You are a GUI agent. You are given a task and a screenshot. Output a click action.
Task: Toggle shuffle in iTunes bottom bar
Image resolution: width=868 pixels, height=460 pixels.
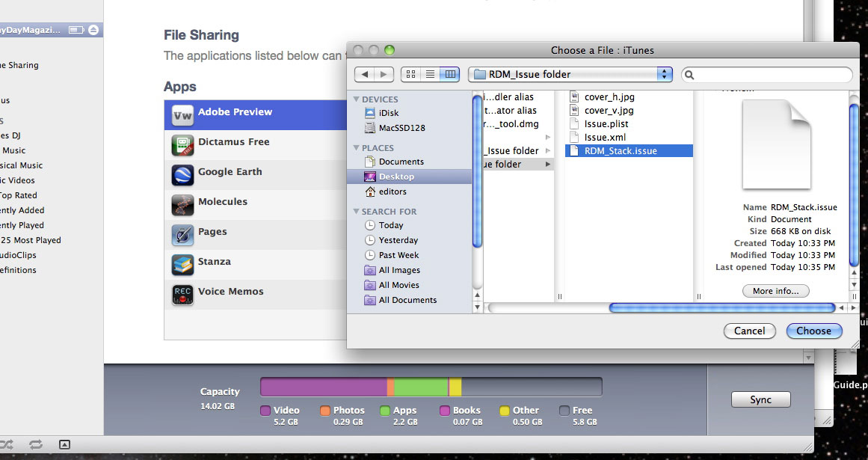(7, 444)
